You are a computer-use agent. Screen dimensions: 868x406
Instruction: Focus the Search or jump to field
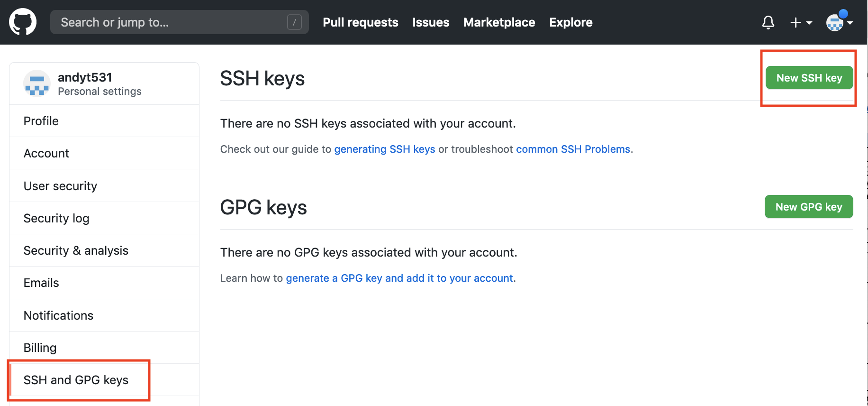point(179,22)
